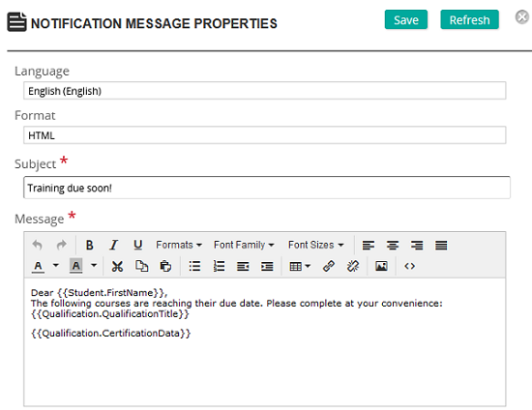
Task: Click the Redo arrow in editor toolbar
Action: [61, 245]
